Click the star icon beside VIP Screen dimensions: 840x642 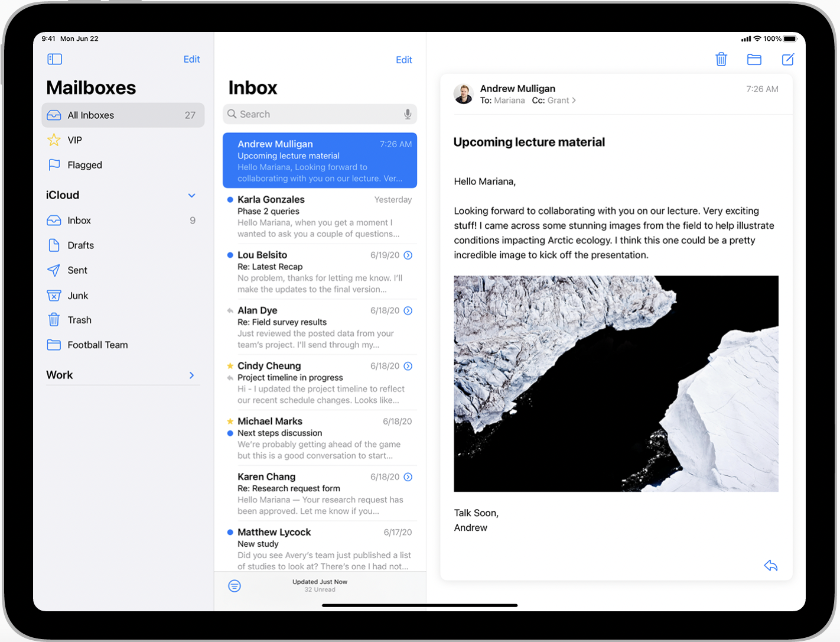point(54,140)
